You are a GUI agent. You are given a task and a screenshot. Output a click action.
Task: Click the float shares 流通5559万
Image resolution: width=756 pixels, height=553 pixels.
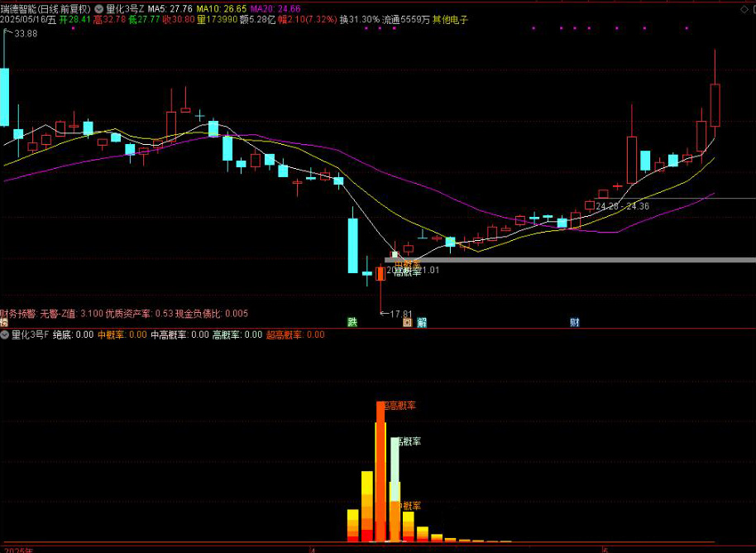pos(406,20)
